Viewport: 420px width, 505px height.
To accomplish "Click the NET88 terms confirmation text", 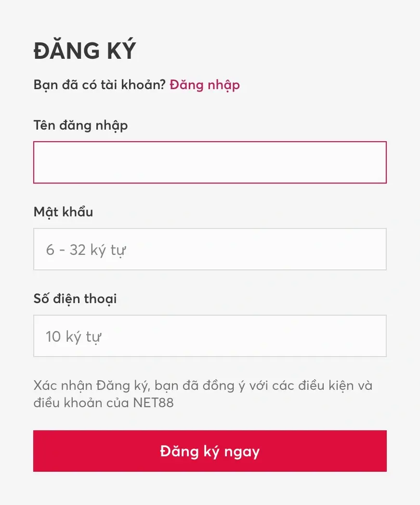I will (202, 394).
